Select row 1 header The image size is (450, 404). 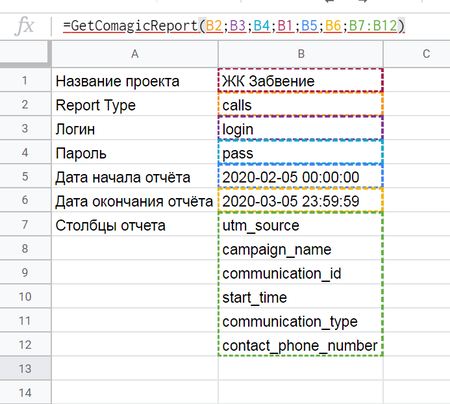(25, 80)
